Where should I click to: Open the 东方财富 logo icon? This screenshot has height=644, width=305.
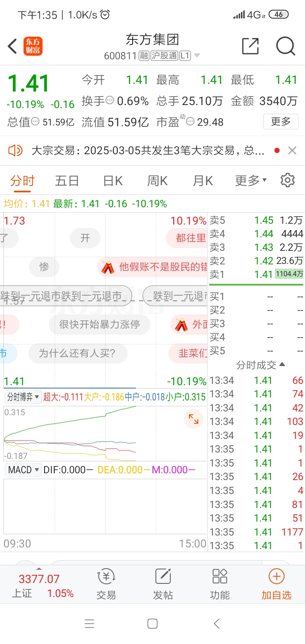(33, 46)
